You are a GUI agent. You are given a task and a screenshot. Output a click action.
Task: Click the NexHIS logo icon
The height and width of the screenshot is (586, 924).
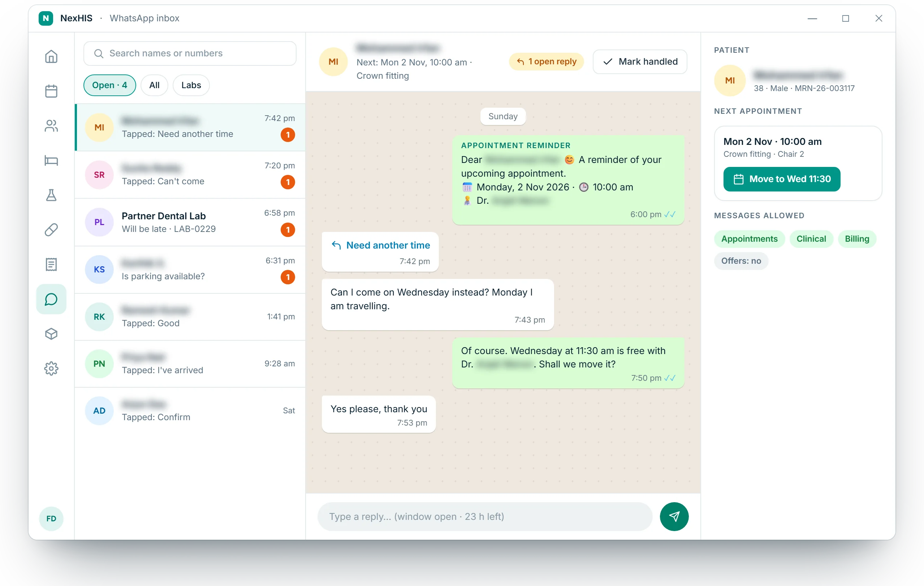click(46, 18)
